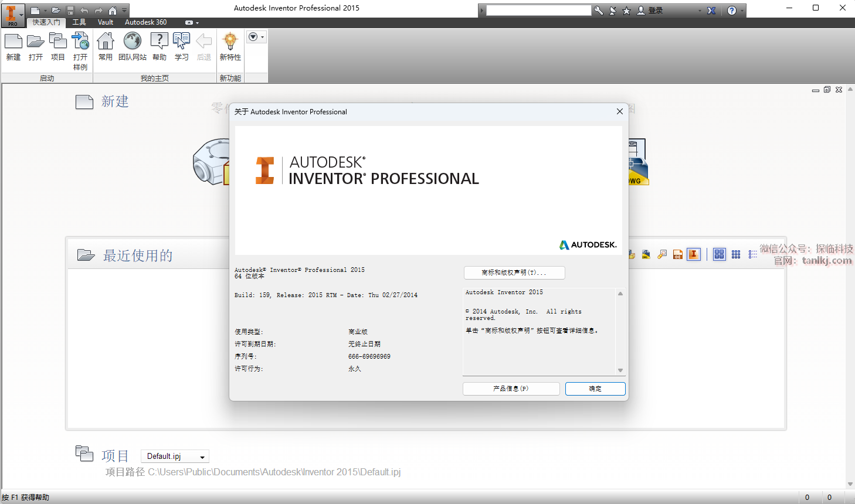
Task: Switch recent files to large tile view
Action: 719,254
